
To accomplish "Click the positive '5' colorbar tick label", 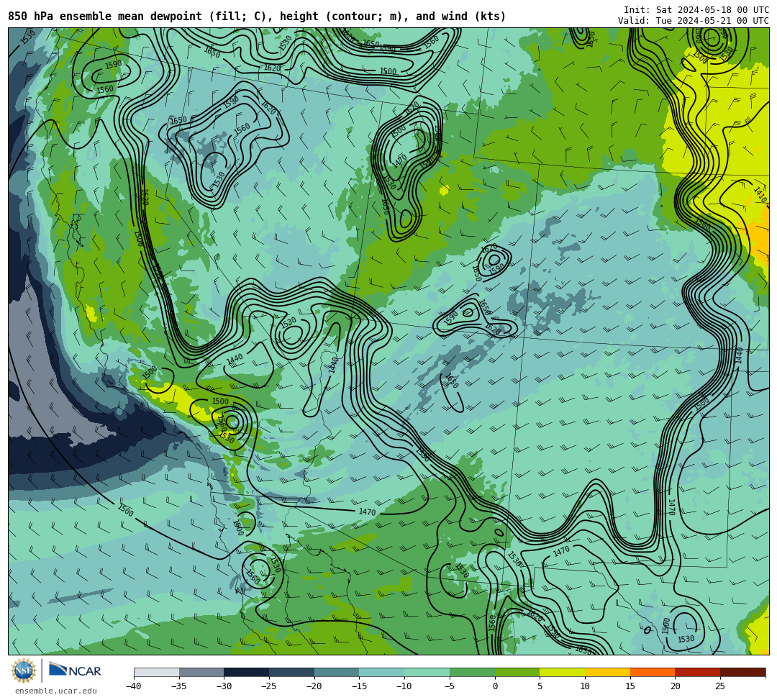I will [x=540, y=686].
